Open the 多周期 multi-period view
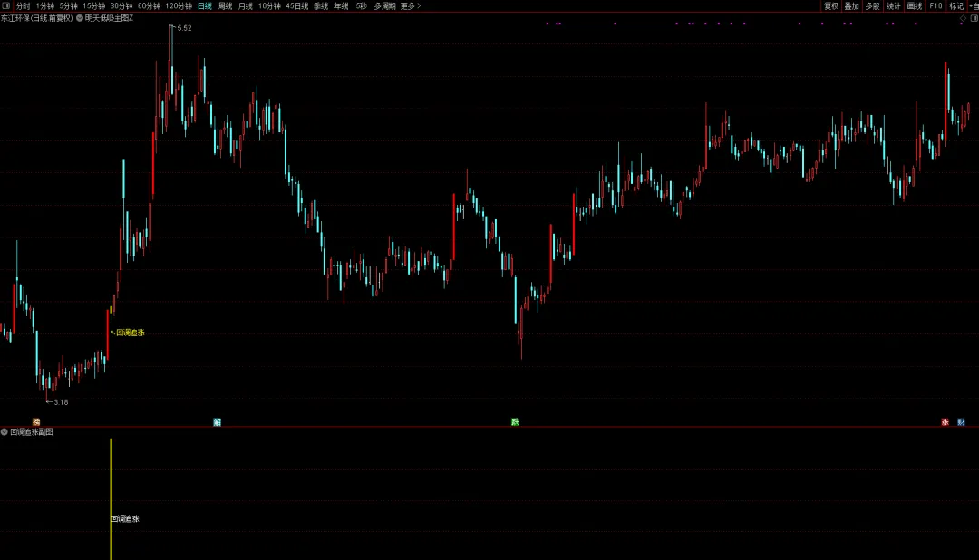Viewport: 979px width, 560px height. point(384,5)
